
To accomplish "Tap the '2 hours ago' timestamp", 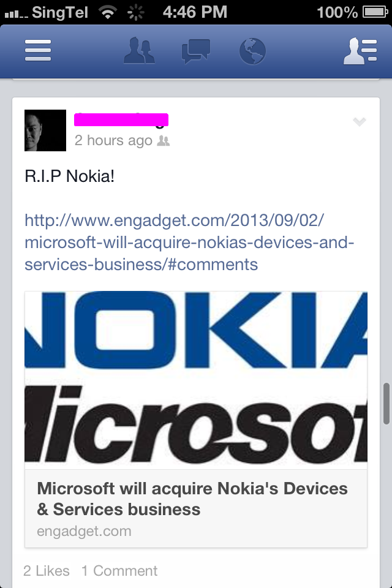I will coord(113,141).
